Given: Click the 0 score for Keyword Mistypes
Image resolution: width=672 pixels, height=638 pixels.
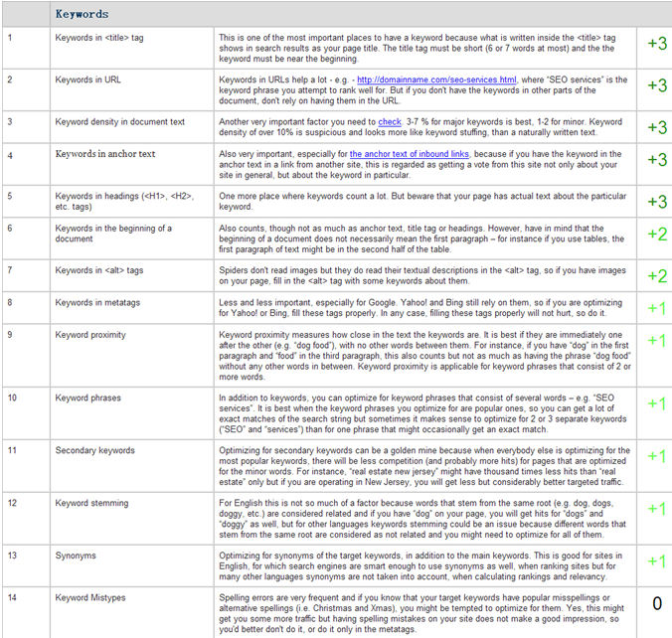Looking at the screenshot, I should pyautogui.click(x=656, y=603).
